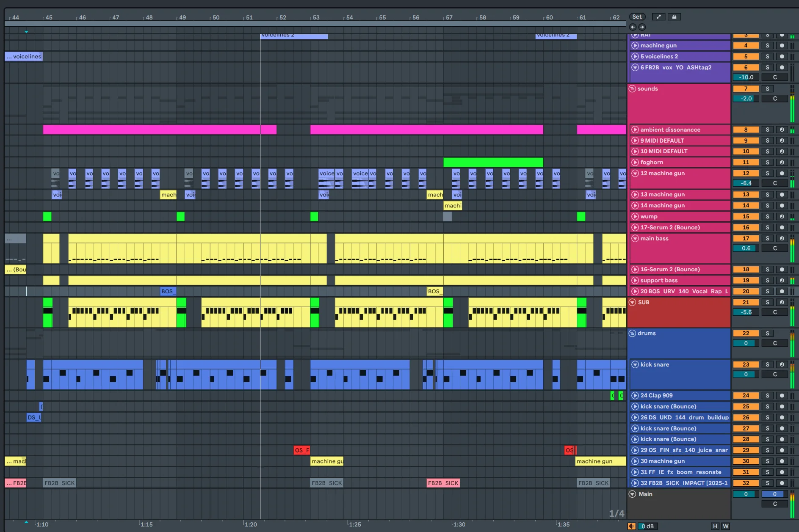Click the blue cue volume on Main
This screenshot has width=799, height=532.
coord(775,494)
